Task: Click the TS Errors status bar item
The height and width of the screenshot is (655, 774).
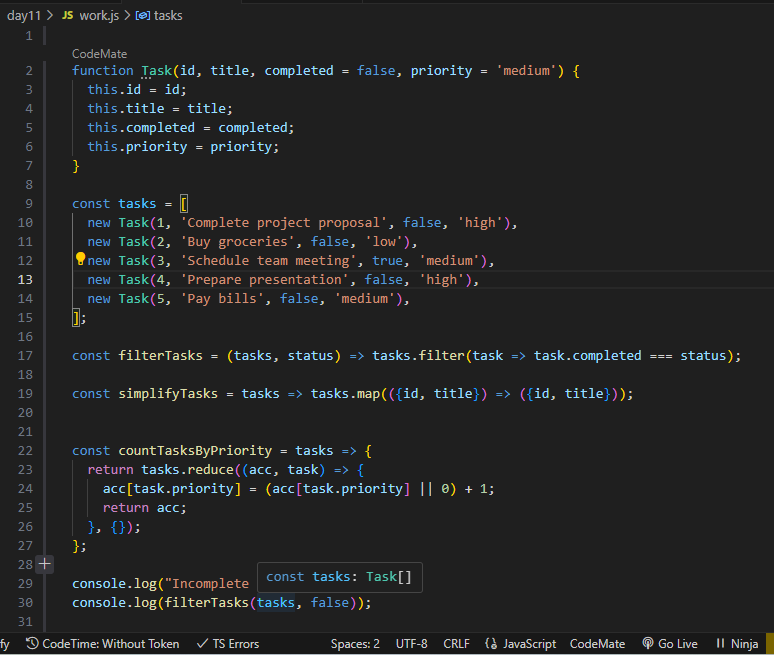Action: 228,644
